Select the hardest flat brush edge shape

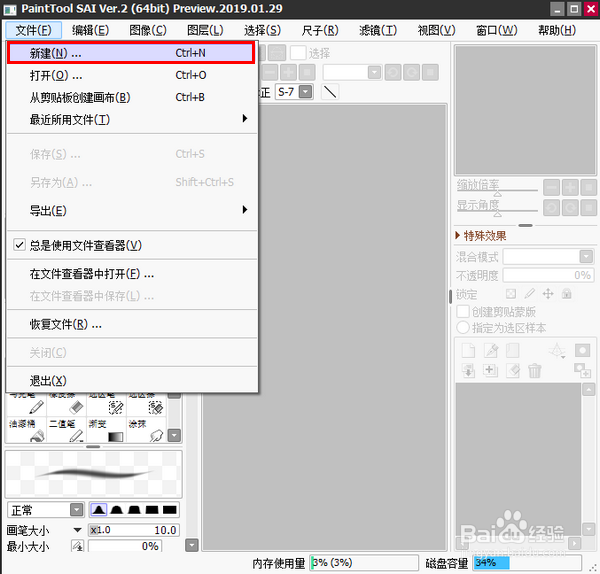tap(170, 510)
